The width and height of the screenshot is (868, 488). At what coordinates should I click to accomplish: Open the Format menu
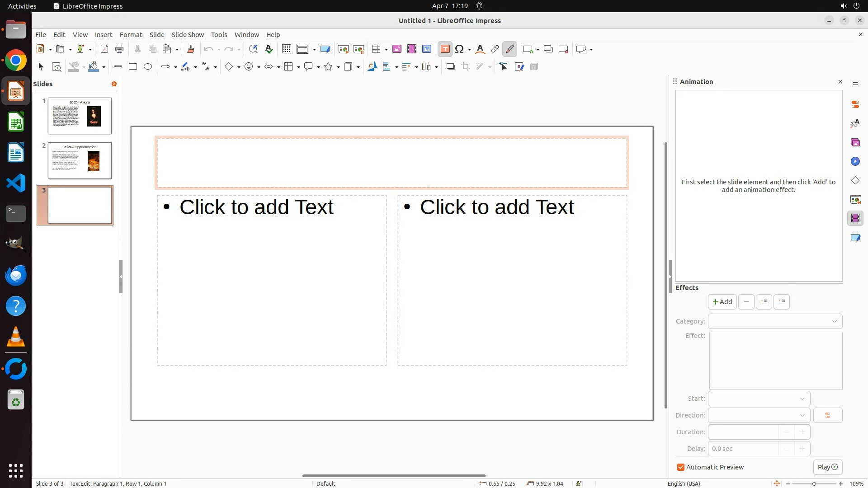tap(131, 35)
